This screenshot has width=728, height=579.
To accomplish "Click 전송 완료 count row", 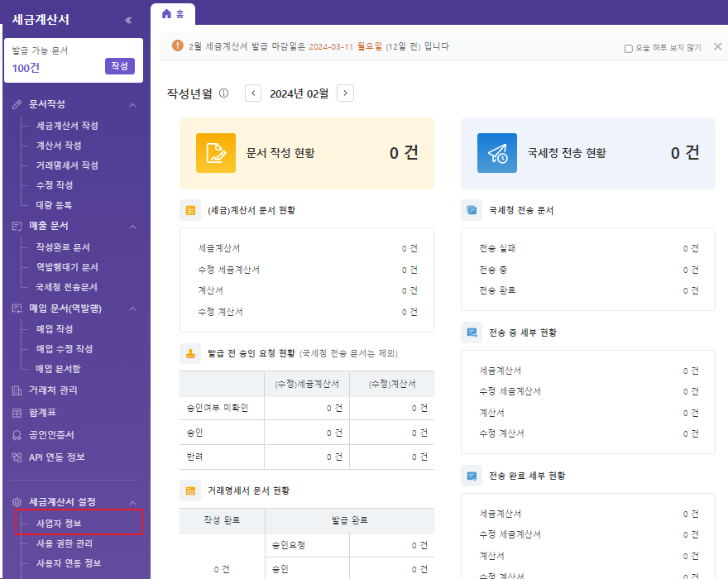I will 588,290.
